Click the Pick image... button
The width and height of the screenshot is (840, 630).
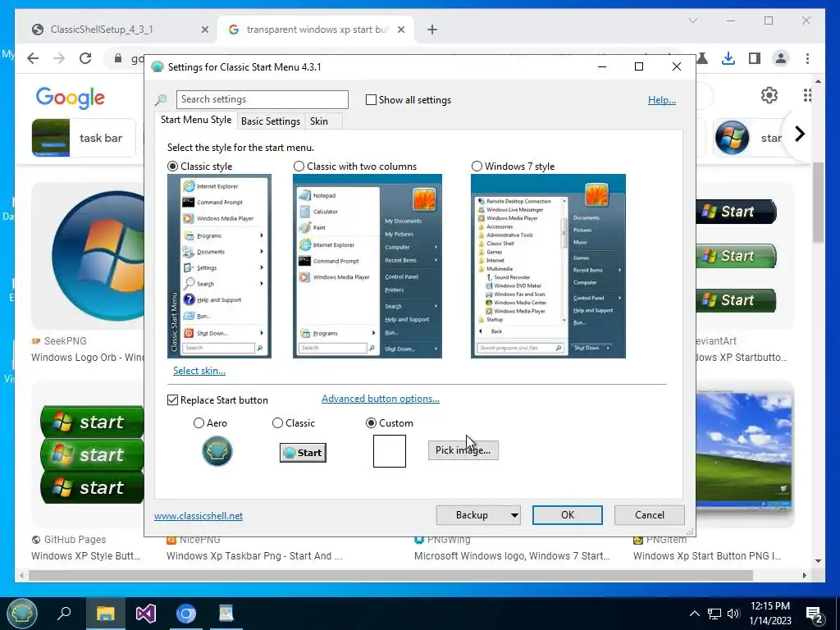point(463,450)
